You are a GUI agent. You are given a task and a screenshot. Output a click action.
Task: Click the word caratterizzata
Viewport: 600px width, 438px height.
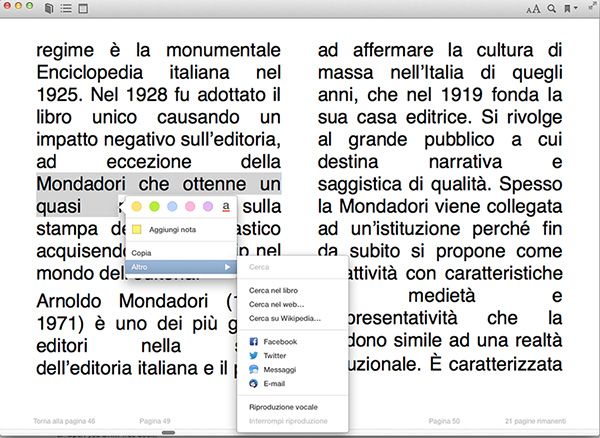(x=505, y=364)
